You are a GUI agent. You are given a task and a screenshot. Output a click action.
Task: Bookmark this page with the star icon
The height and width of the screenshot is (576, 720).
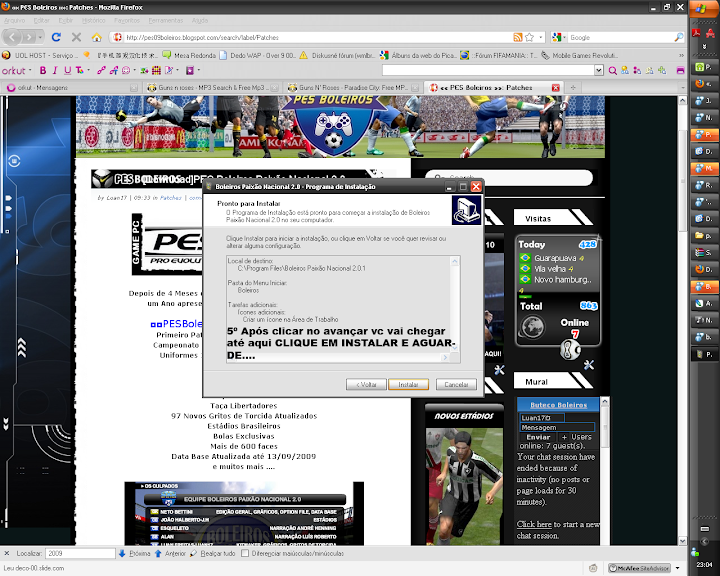click(x=529, y=37)
